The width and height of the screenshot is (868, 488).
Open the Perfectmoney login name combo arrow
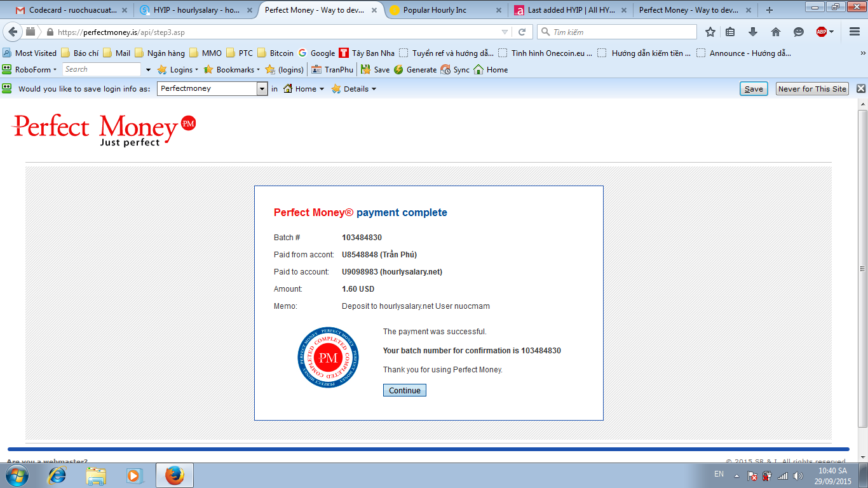(262, 89)
